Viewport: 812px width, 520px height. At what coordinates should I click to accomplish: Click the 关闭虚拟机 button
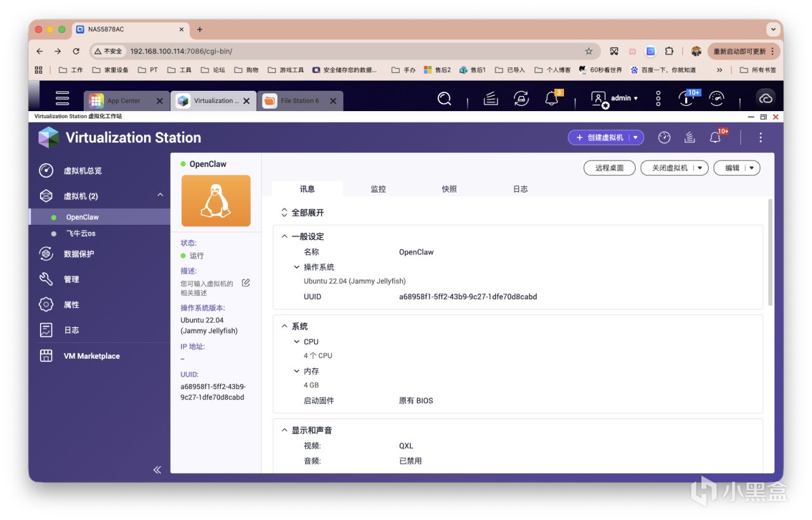pyautogui.click(x=670, y=168)
